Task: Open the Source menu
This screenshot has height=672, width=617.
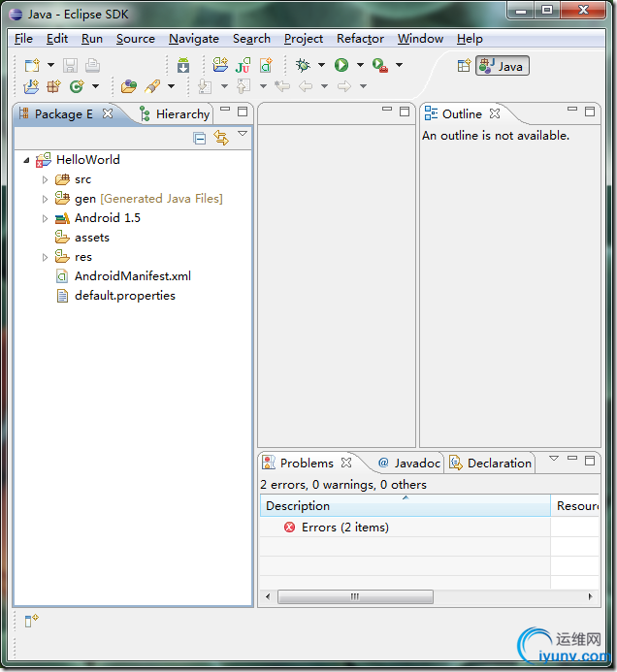Action: (136, 39)
